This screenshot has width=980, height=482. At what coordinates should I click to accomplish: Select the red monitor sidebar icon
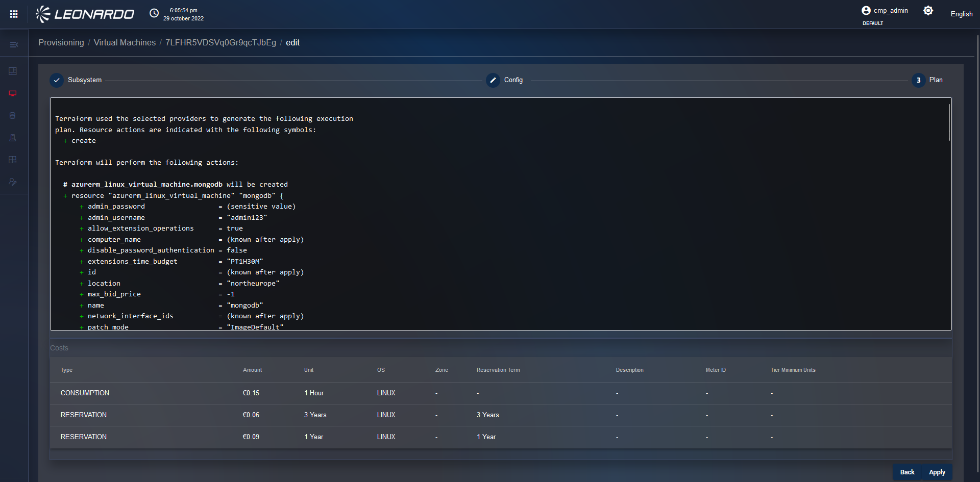click(x=13, y=93)
